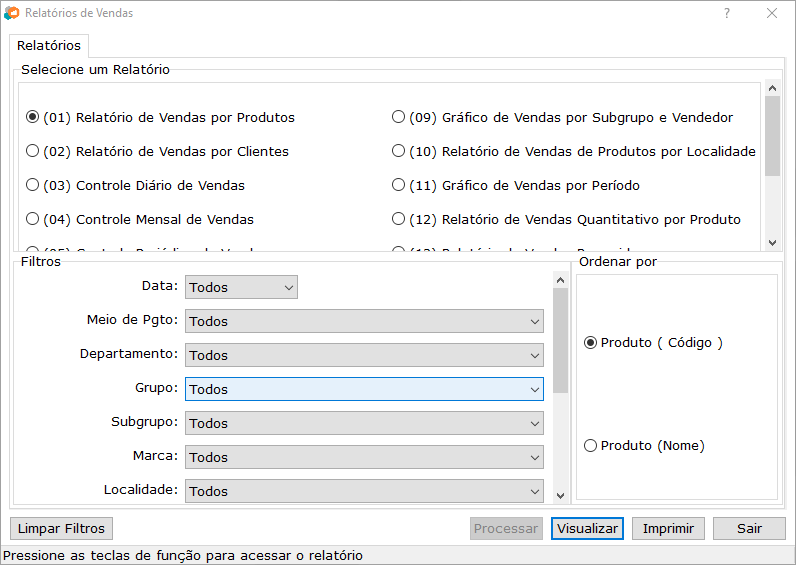Screen dimensions: 796x565
Task: Click the app icon in title bar
Action: click(x=11, y=14)
